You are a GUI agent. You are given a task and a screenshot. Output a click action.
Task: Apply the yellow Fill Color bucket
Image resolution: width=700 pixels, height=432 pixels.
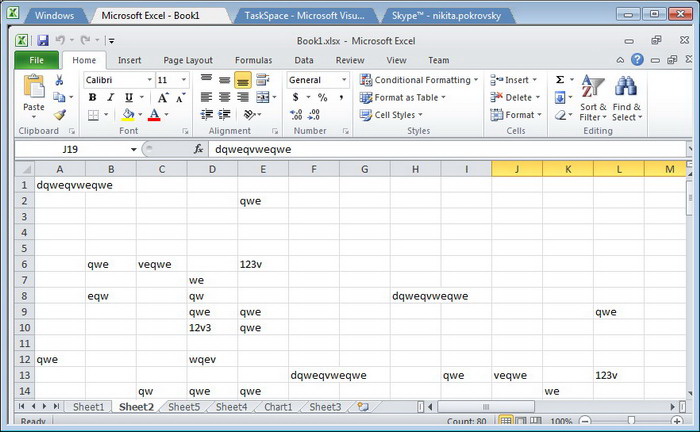pyautogui.click(x=128, y=115)
